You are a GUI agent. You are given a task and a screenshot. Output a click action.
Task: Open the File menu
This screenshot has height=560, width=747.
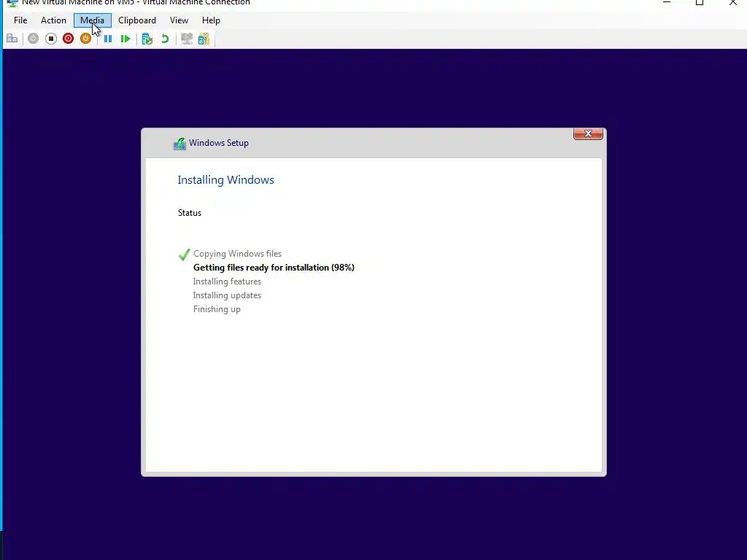tap(20, 20)
